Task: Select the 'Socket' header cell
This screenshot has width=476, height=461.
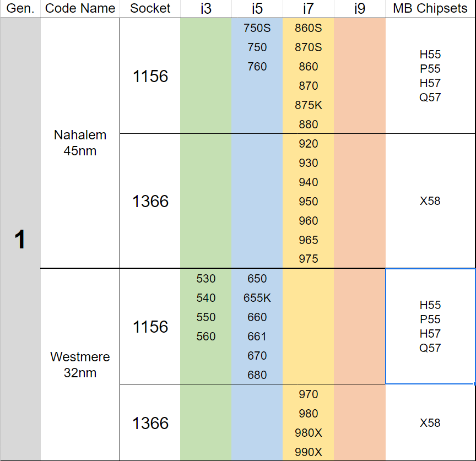Action: [x=150, y=8]
